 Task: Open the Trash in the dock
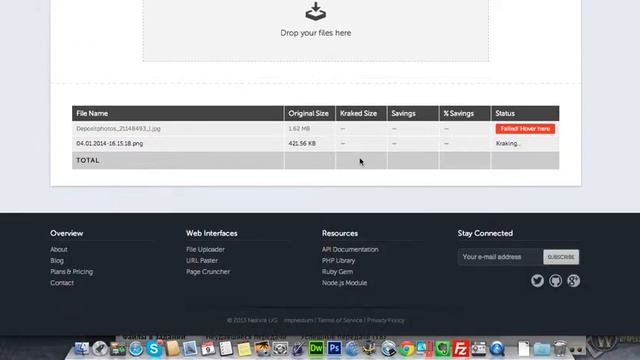560,349
